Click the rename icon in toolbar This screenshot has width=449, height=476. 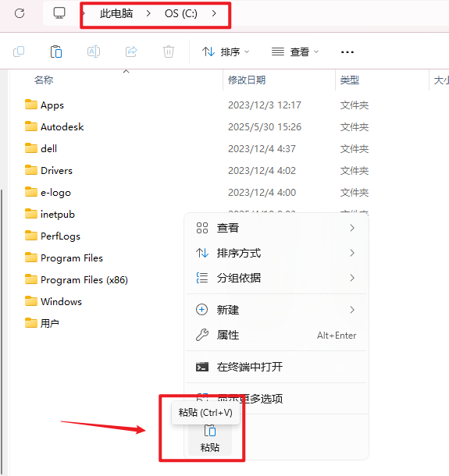pos(94,52)
